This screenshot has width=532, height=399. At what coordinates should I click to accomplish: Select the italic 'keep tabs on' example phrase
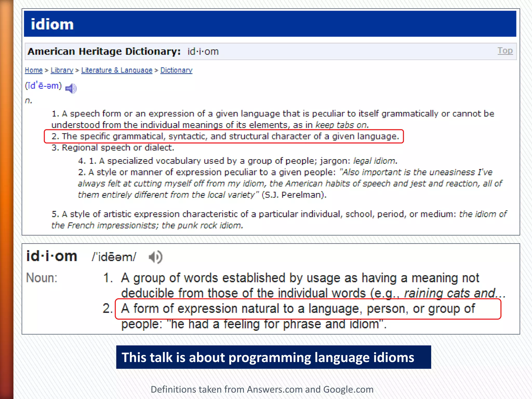[x=341, y=125]
